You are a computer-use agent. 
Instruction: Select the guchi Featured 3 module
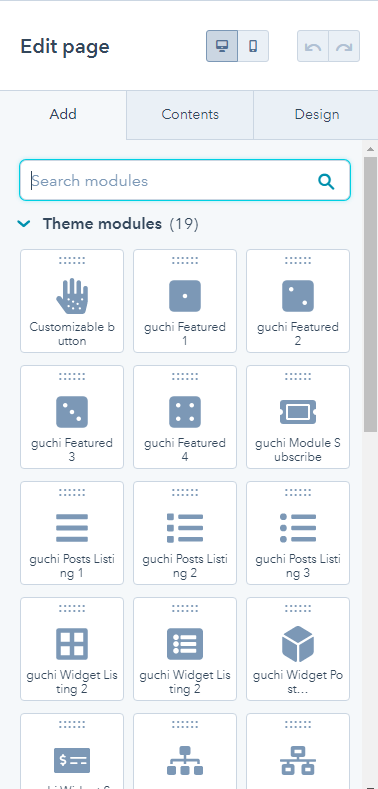(72, 417)
